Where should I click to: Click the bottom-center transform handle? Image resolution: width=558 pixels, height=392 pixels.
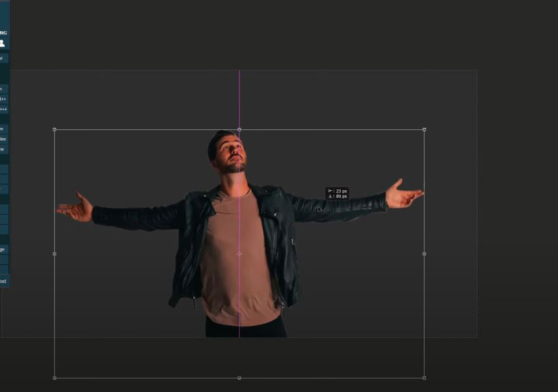239,378
